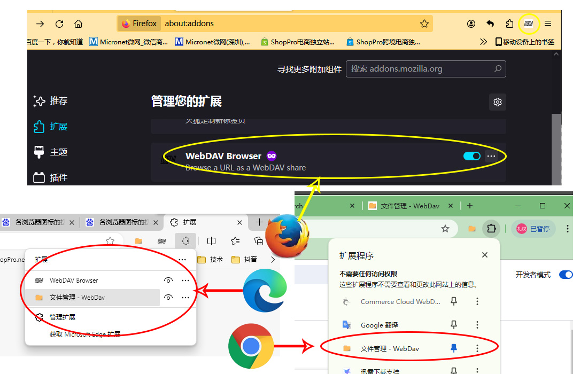This screenshot has width=588, height=374.
Task: Open the Micronet微网(深圳) bookmark
Action: click(x=213, y=42)
